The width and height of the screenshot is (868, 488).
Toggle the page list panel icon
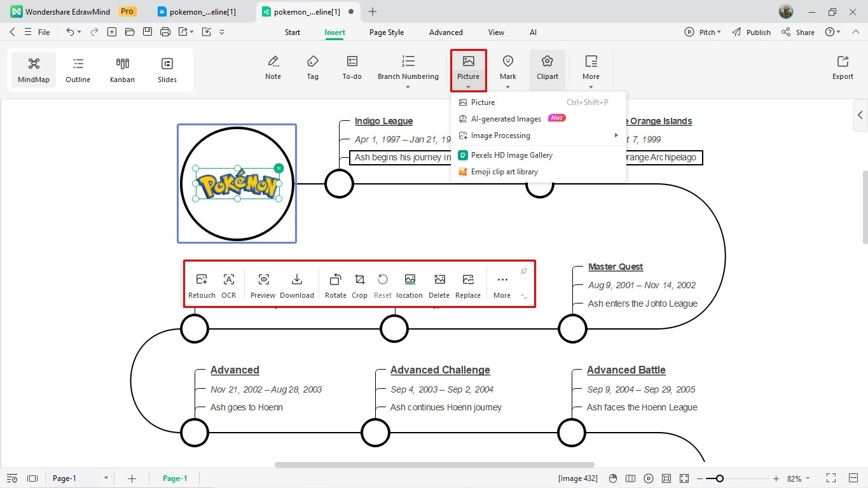32,478
